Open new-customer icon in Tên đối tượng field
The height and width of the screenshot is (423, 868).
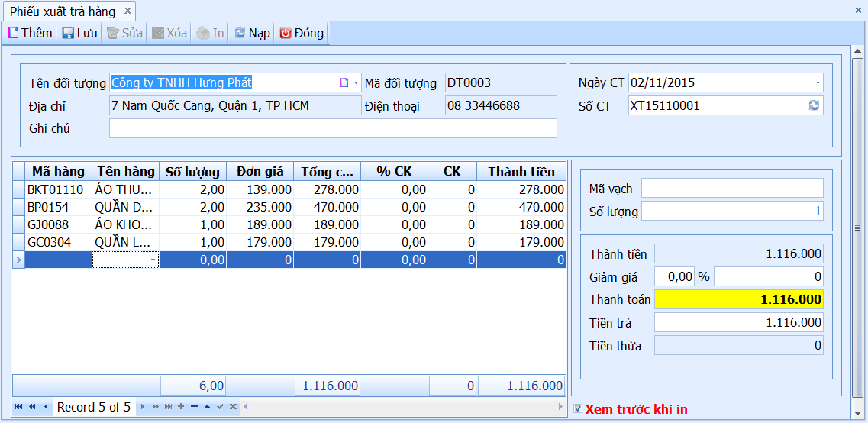[344, 83]
